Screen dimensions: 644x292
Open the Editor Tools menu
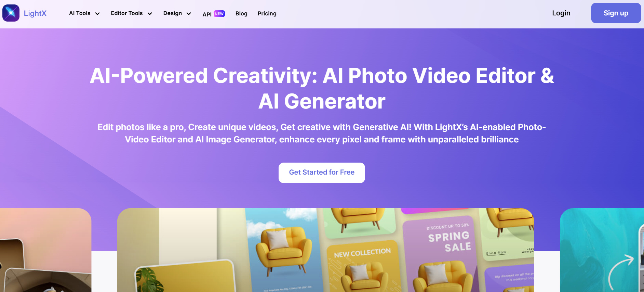point(127,13)
